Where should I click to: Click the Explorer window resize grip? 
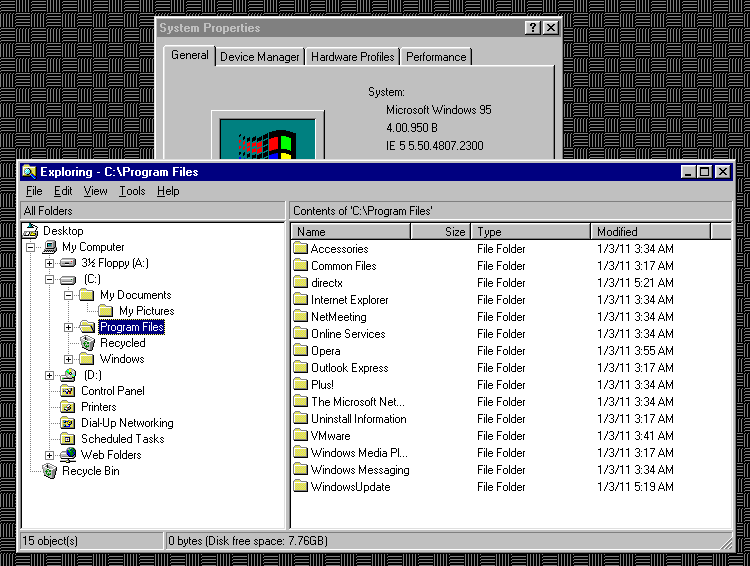coord(726,542)
